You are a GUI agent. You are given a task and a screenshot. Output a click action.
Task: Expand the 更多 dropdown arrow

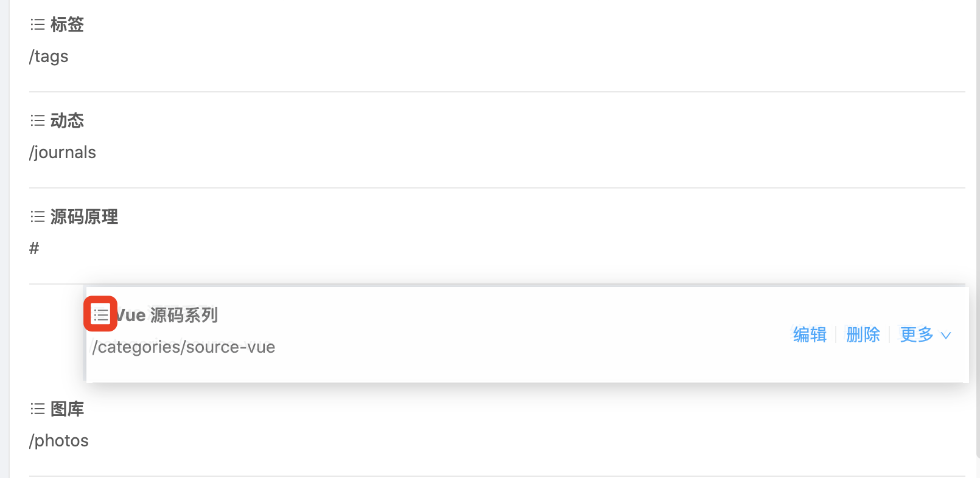tap(946, 336)
